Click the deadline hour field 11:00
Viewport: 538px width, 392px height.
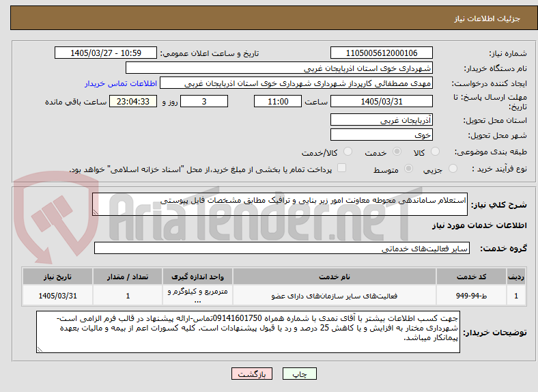click(x=278, y=101)
